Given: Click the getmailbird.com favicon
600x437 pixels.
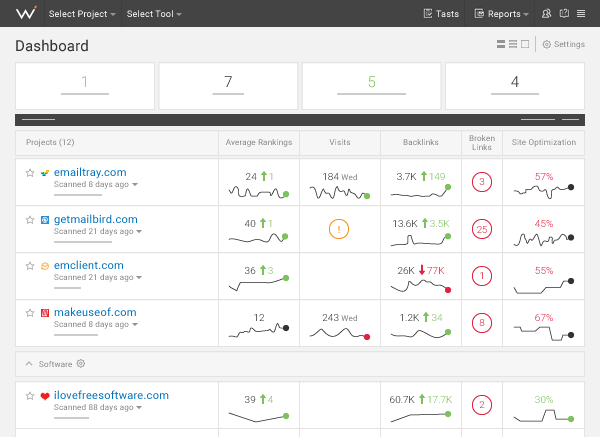Looking at the screenshot, I should [x=45, y=220].
